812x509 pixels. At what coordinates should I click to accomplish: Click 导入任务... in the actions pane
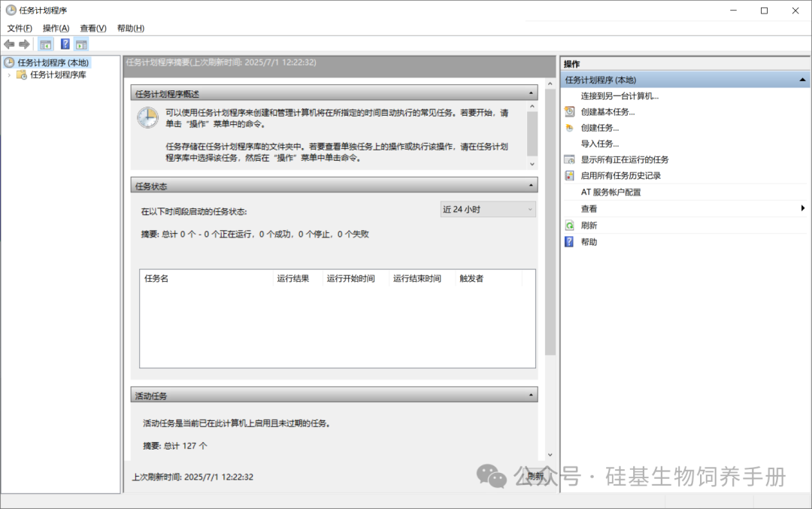(599, 144)
